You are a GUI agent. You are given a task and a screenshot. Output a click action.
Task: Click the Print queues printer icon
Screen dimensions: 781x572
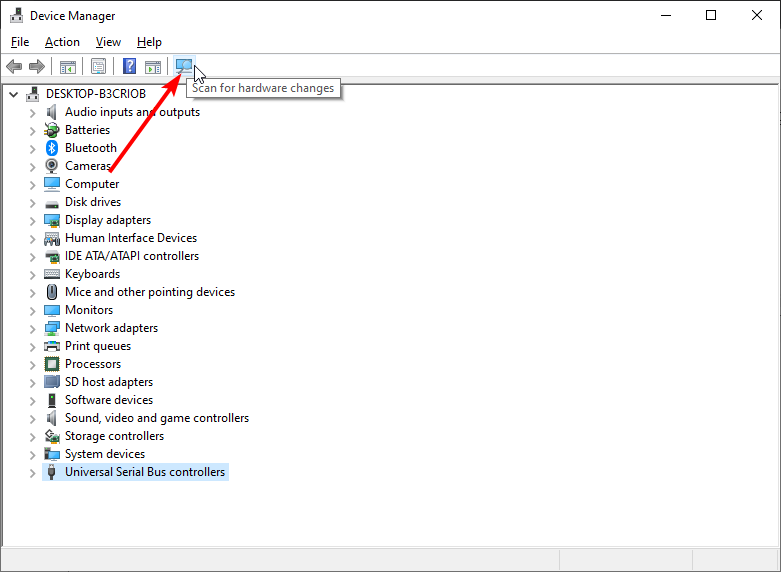(52, 346)
